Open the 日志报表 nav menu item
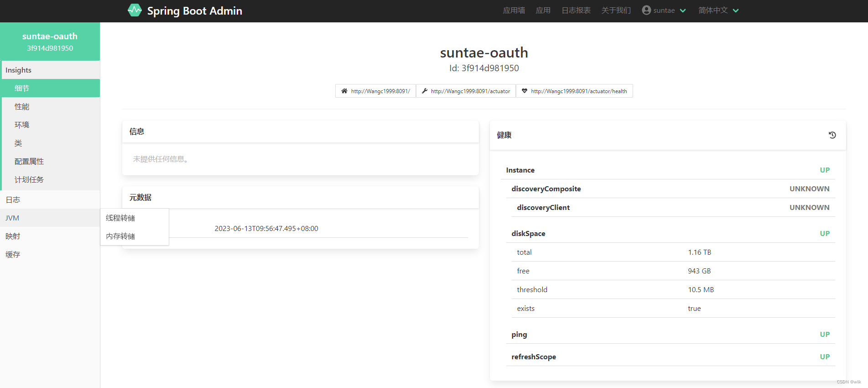Screen dimensions: 868x388 (x=576, y=10)
